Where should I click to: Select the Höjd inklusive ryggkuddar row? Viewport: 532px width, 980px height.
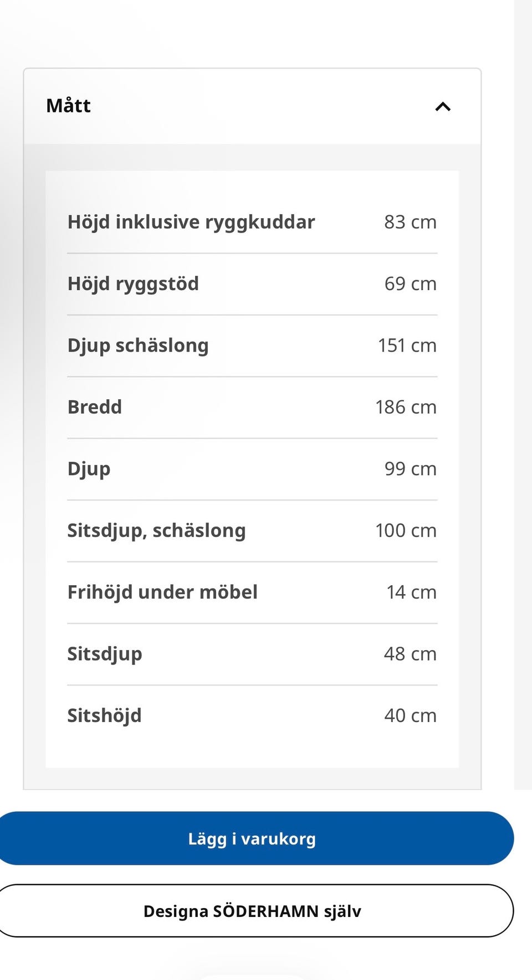(x=252, y=222)
